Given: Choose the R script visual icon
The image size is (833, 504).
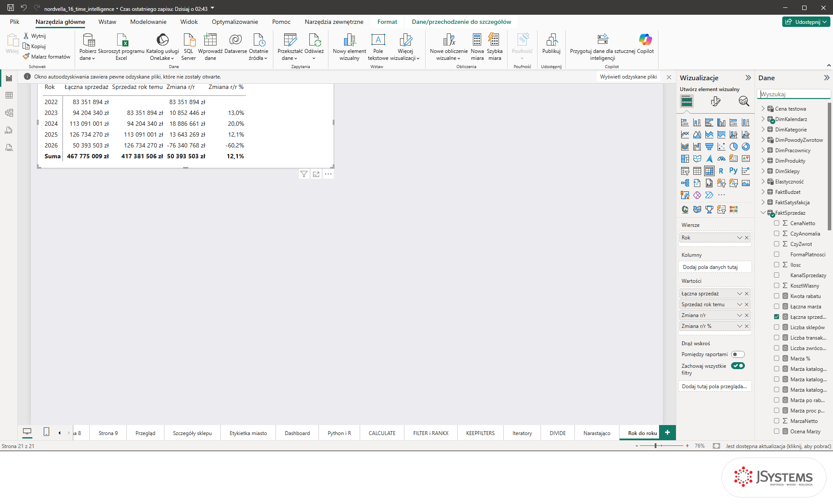Looking at the screenshot, I should (x=721, y=171).
